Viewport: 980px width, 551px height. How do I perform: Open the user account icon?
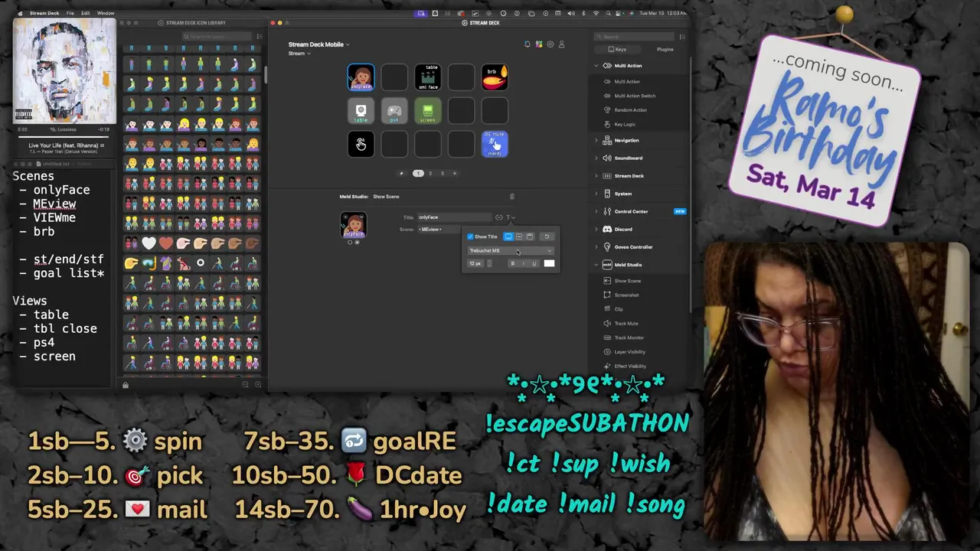(x=561, y=44)
